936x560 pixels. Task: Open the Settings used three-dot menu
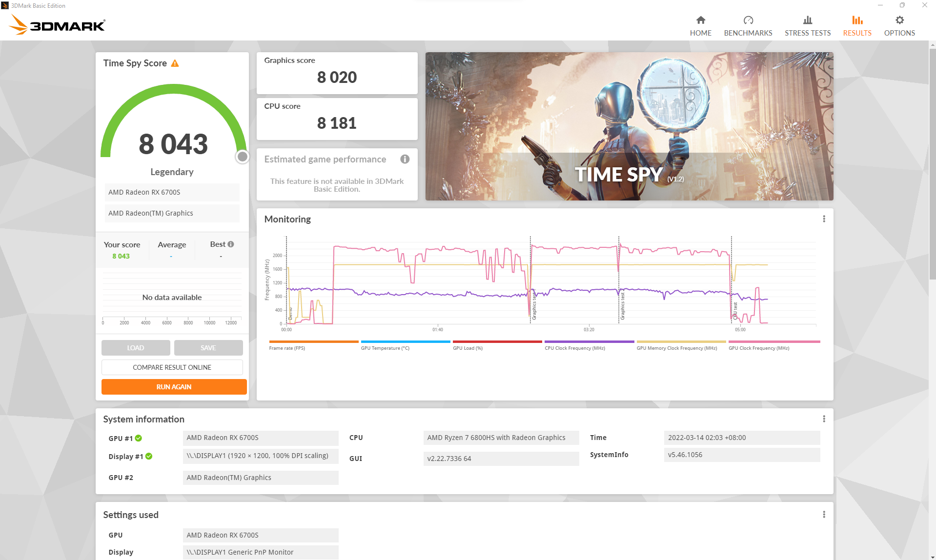824,514
